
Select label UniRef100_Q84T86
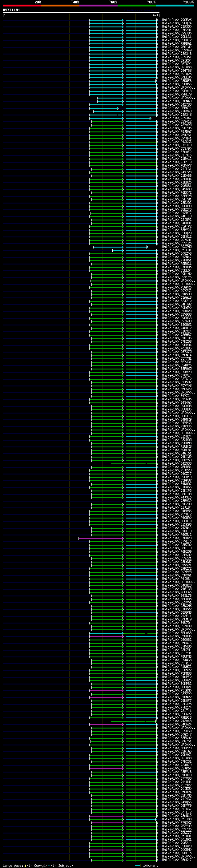[177, 71]
